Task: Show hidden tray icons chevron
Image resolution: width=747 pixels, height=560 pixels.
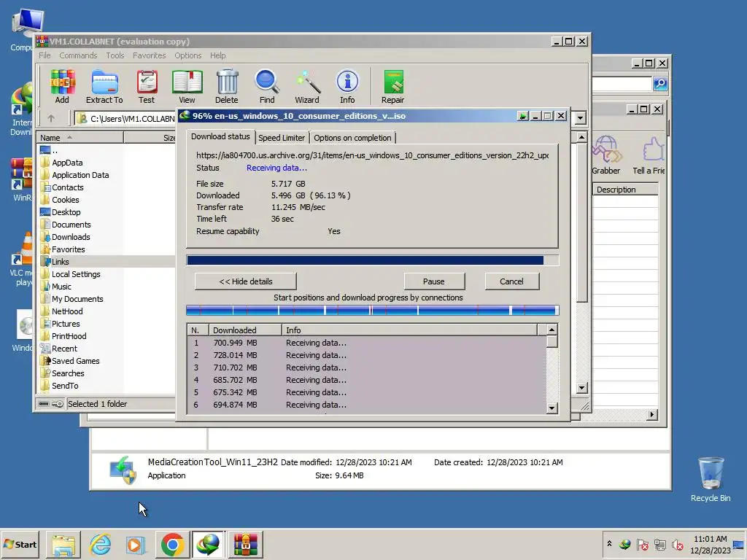Action: (x=609, y=544)
